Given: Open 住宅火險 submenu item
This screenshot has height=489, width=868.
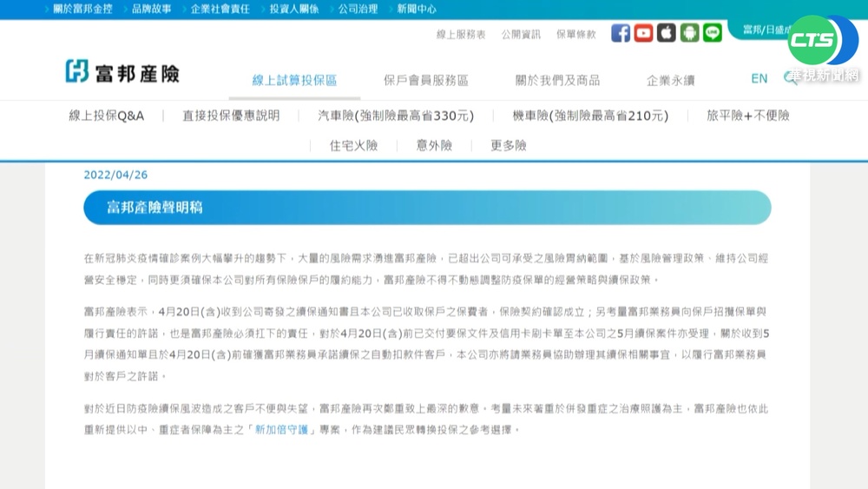Looking at the screenshot, I should point(353,146).
